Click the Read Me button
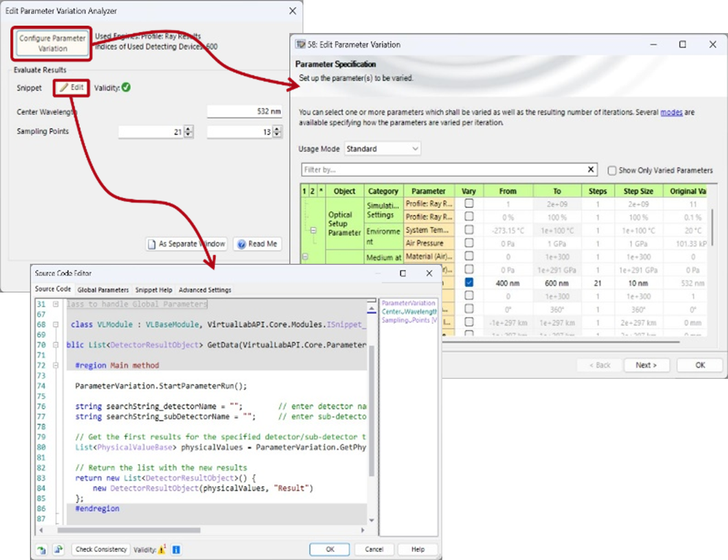 258,244
